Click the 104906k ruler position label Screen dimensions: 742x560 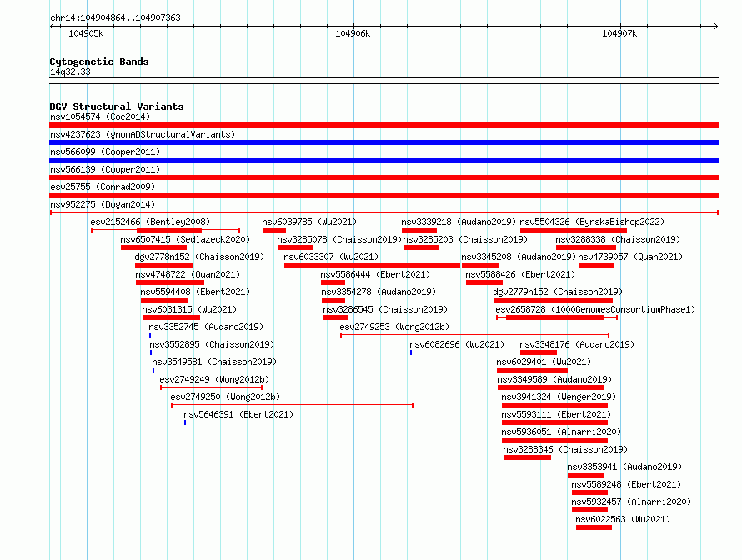[x=353, y=33]
